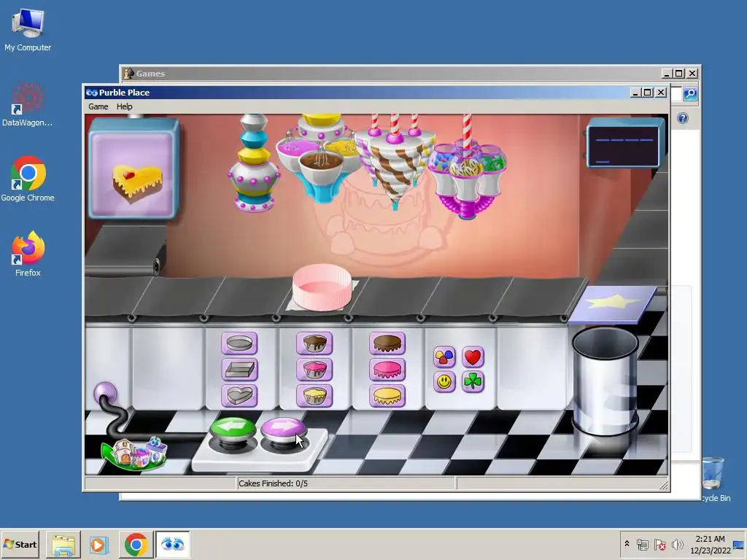Image resolution: width=747 pixels, height=560 pixels.
Task: Choose pink strawberry cake batter
Action: tap(314, 369)
